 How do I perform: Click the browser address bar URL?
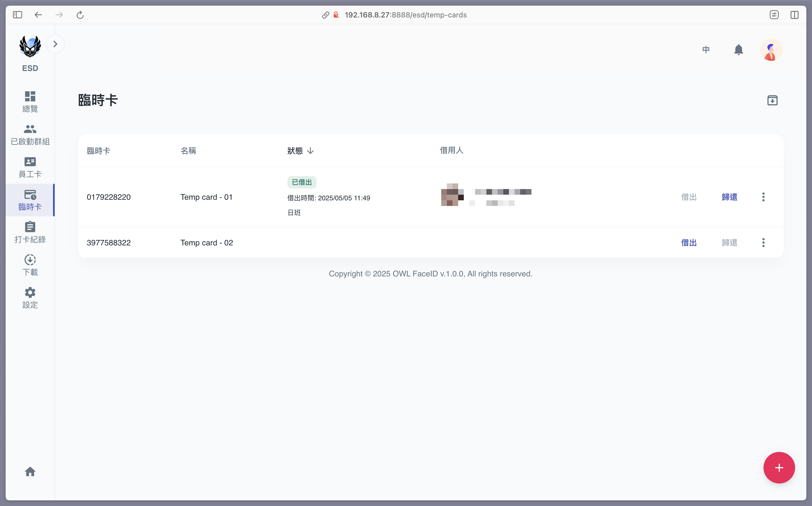pos(405,15)
